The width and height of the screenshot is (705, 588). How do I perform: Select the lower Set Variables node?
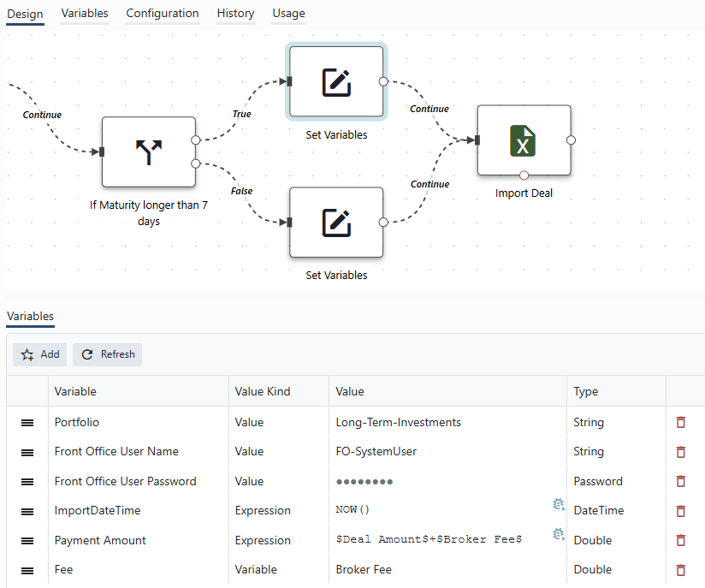point(336,223)
